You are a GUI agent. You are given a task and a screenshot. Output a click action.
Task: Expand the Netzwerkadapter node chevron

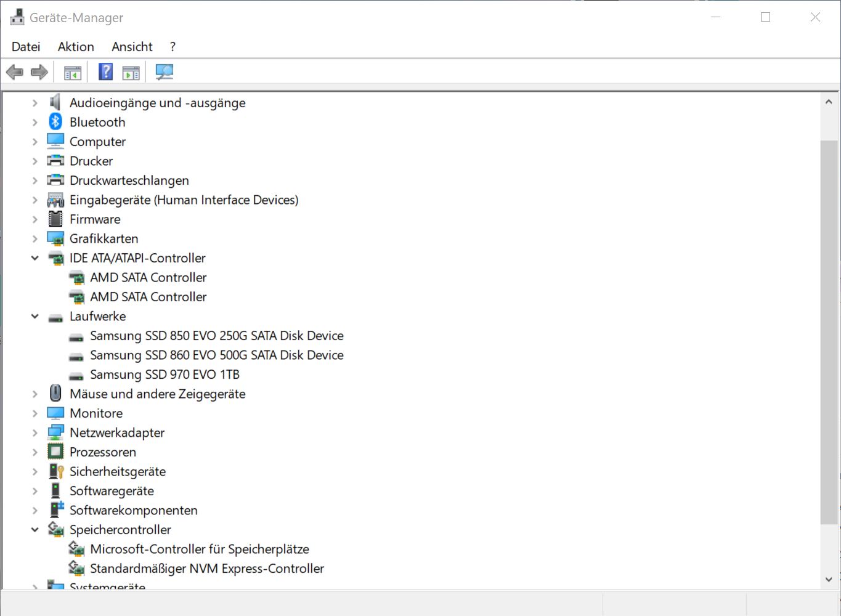pos(35,432)
